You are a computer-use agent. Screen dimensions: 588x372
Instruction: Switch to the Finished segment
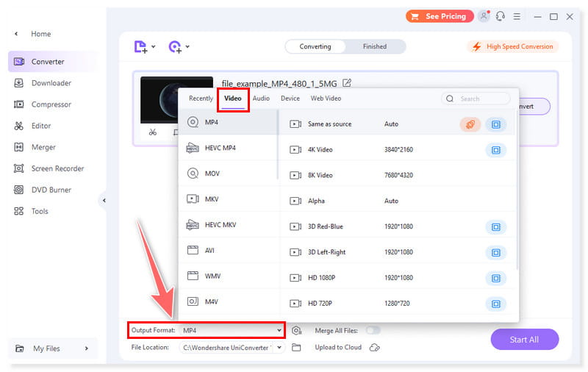374,46
